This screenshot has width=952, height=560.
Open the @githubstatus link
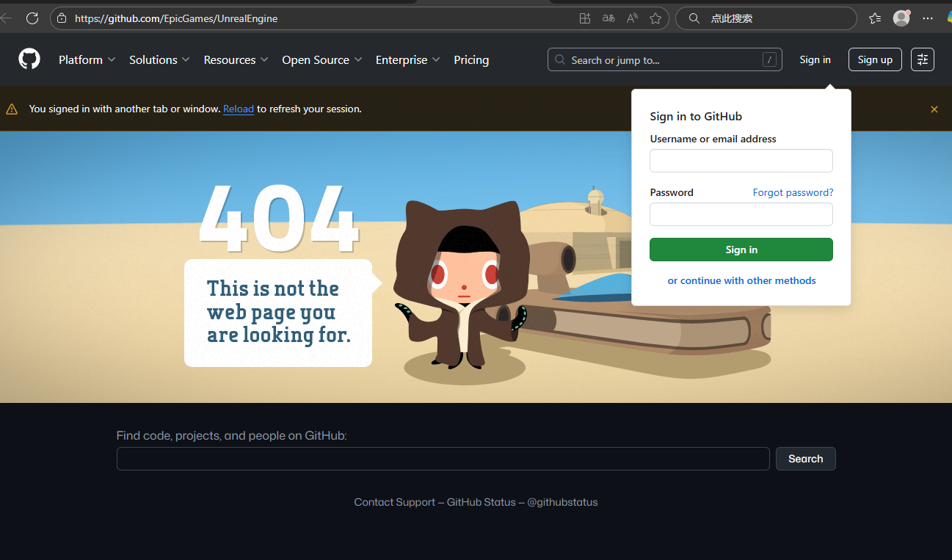[562, 502]
